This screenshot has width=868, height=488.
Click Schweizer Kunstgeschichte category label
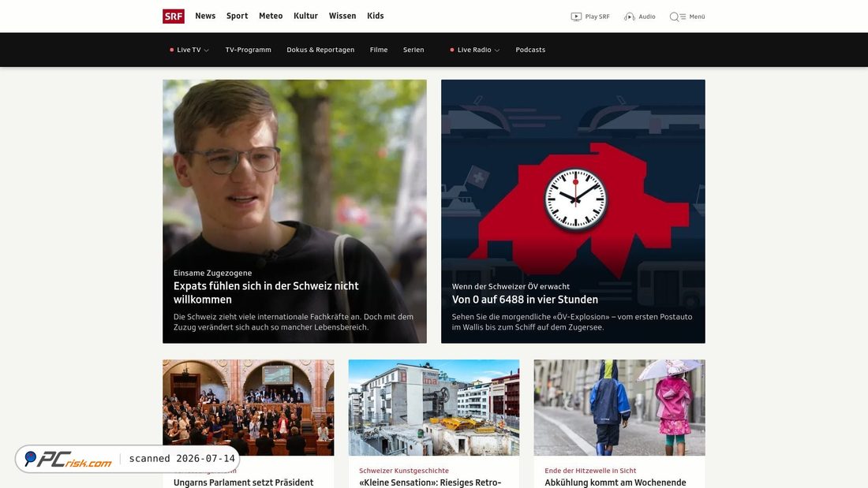tap(403, 471)
